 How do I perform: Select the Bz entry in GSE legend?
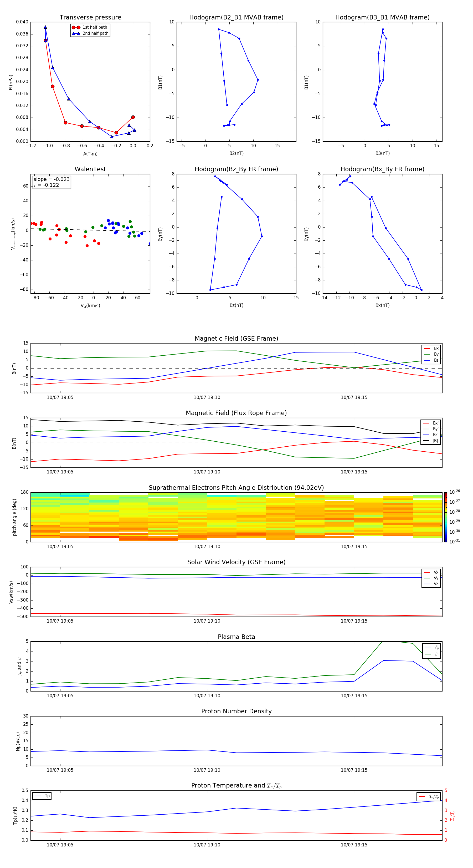point(431,361)
